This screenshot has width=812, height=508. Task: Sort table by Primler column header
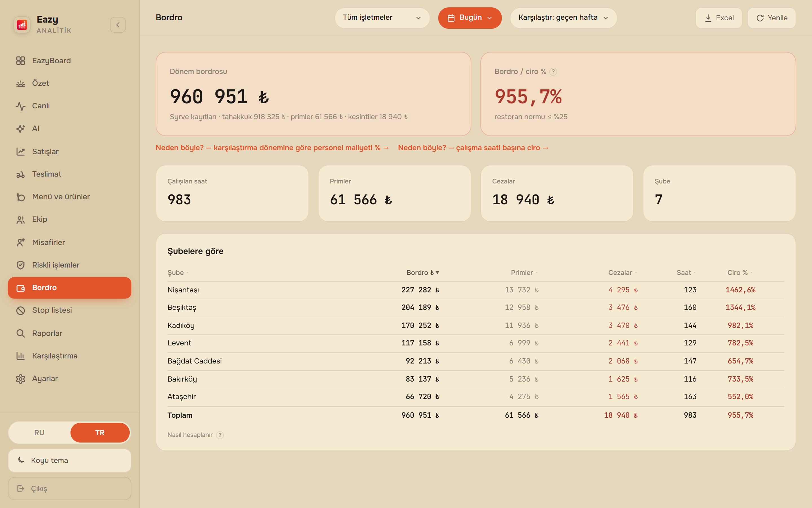pyautogui.click(x=524, y=272)
